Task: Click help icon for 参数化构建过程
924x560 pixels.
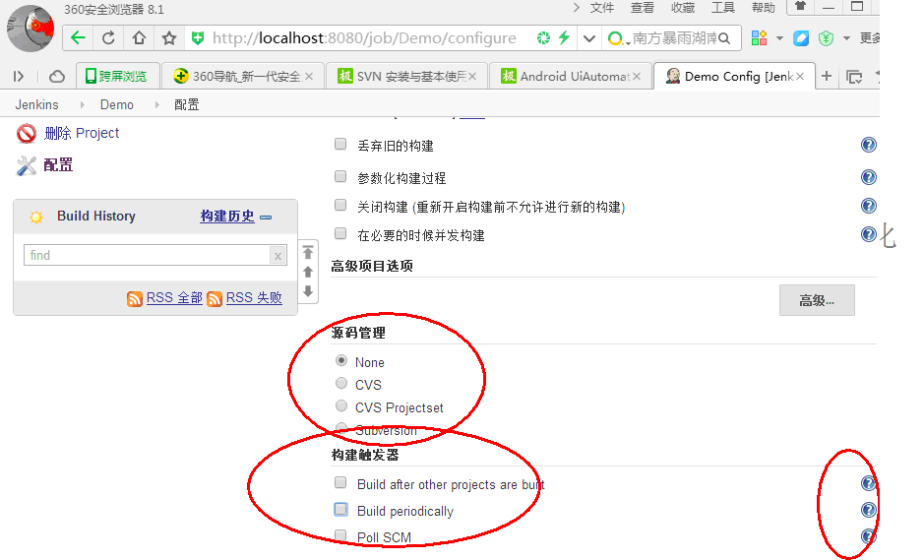Action: pyautogui.click(x=869, y=177)
